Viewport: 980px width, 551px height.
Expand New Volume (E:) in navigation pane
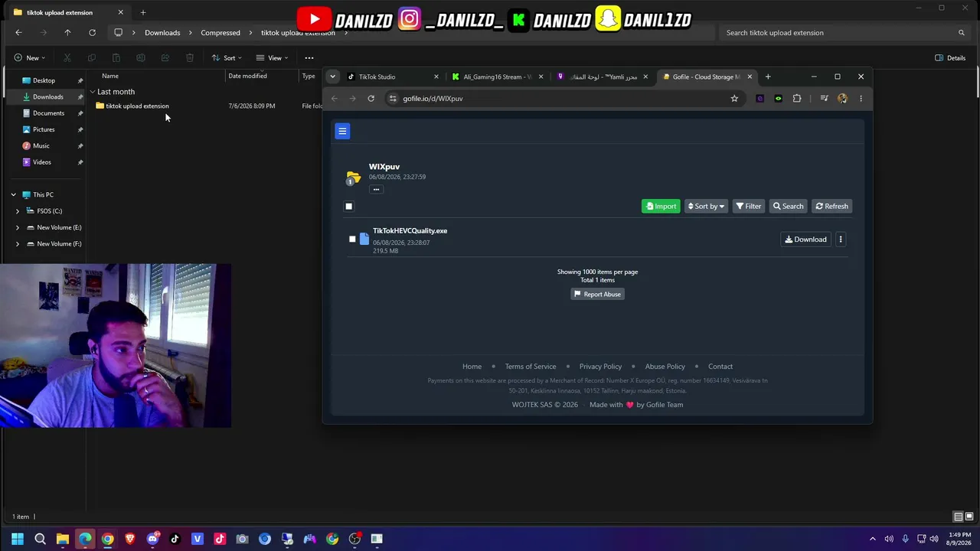click(x=18, y=227)
